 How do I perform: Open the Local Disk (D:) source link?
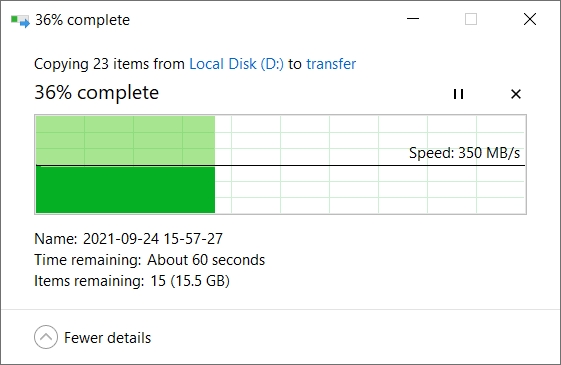(x=236, y=64)
